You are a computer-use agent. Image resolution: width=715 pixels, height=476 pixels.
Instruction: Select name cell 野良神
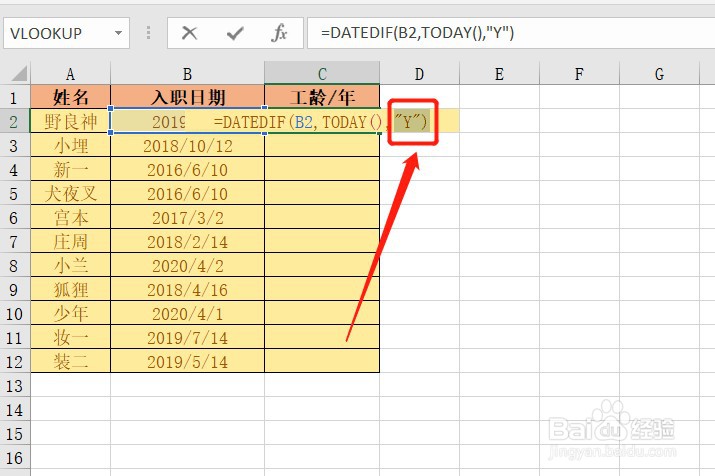(70, 121)
